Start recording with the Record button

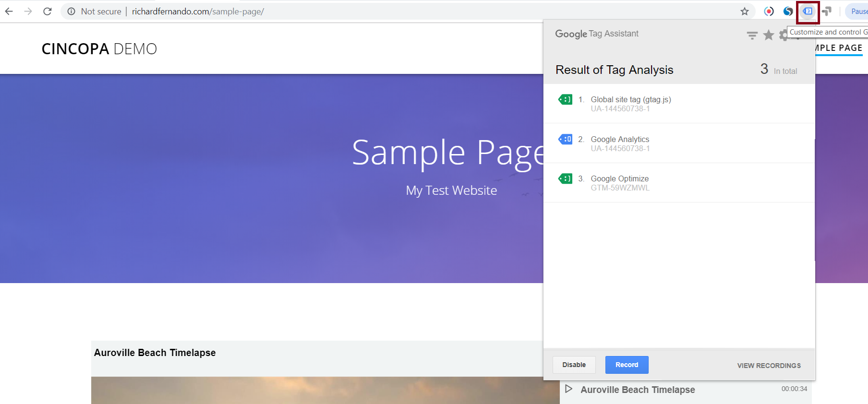[627, 365]
